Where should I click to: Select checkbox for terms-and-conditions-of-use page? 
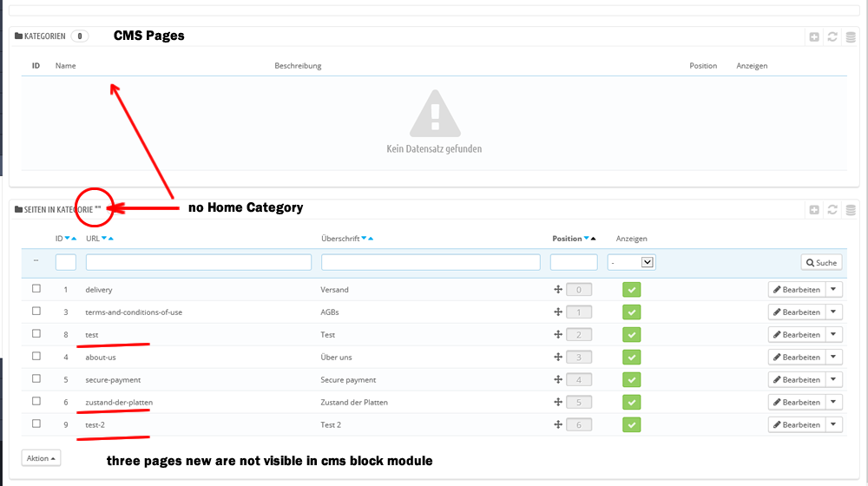click(x=36, y=311)
